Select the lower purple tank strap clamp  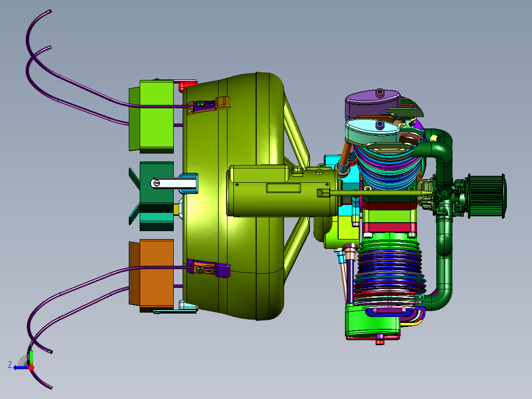[x=209, y=268]
